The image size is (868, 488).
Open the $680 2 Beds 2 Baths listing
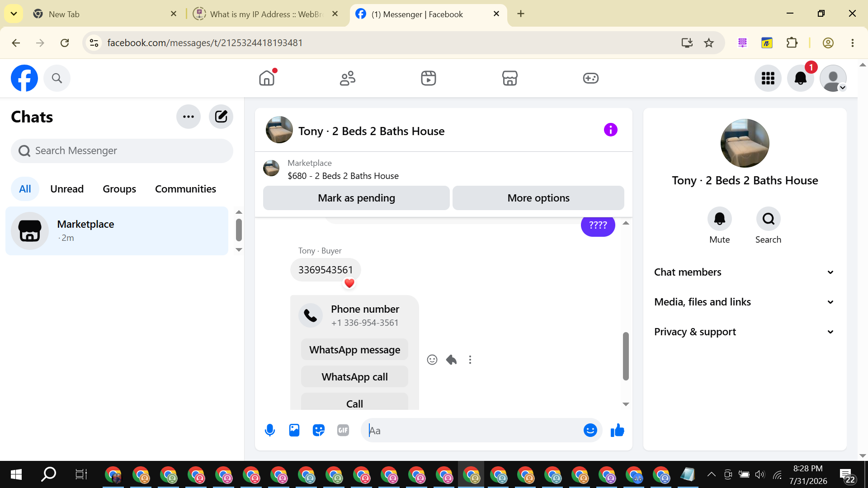343,176
